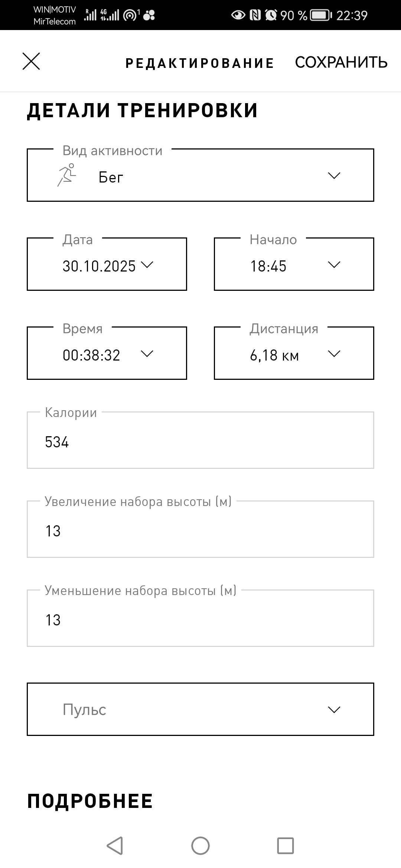The image size is (401, 868).
Task: Close the editing screen with X icon
Action: (31, 61)
